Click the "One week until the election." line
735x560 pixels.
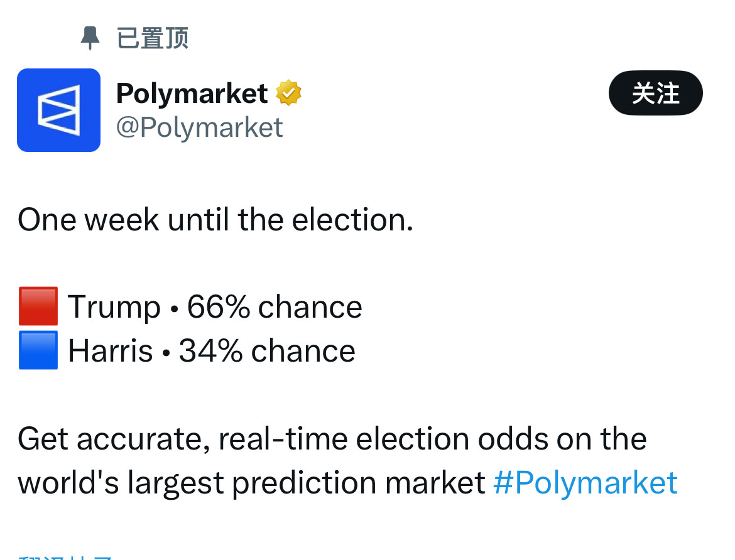(215, 220)
